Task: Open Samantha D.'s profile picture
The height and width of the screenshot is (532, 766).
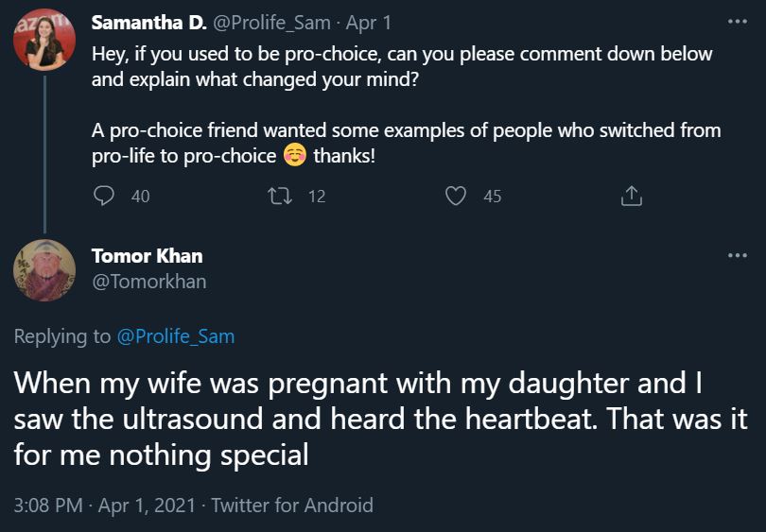Action: pyautogui.click(x=44, y=40)
